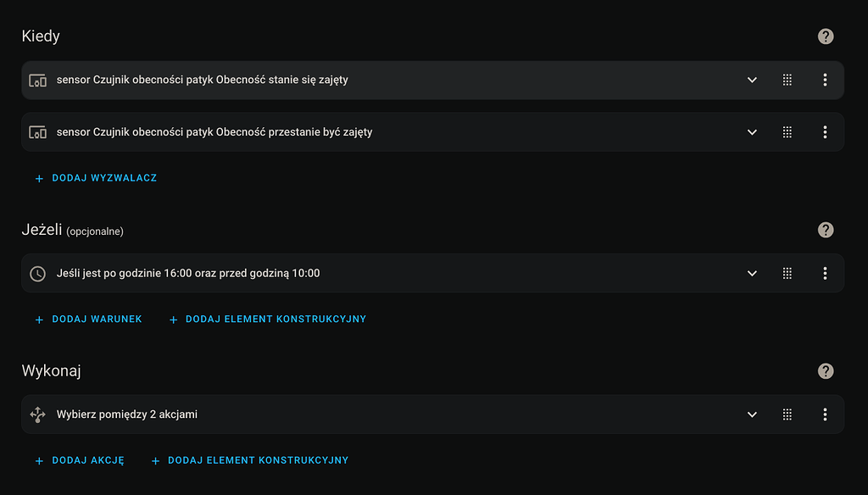The image size is (868, 495).
Task: Expand the 'stanie się zajęty' trigger row
Action: click(x=752, y=80)
